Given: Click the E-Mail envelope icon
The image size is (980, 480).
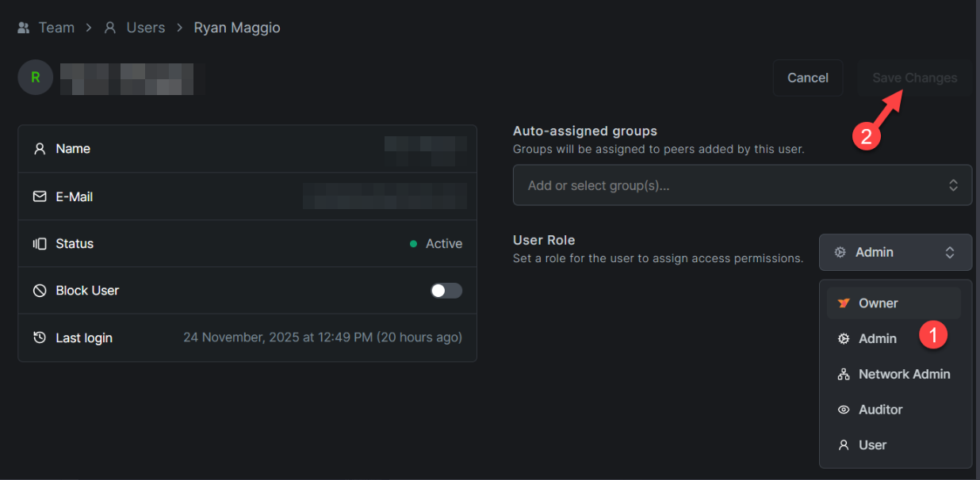Looking at the screenshot, I should tap(40, 196).
